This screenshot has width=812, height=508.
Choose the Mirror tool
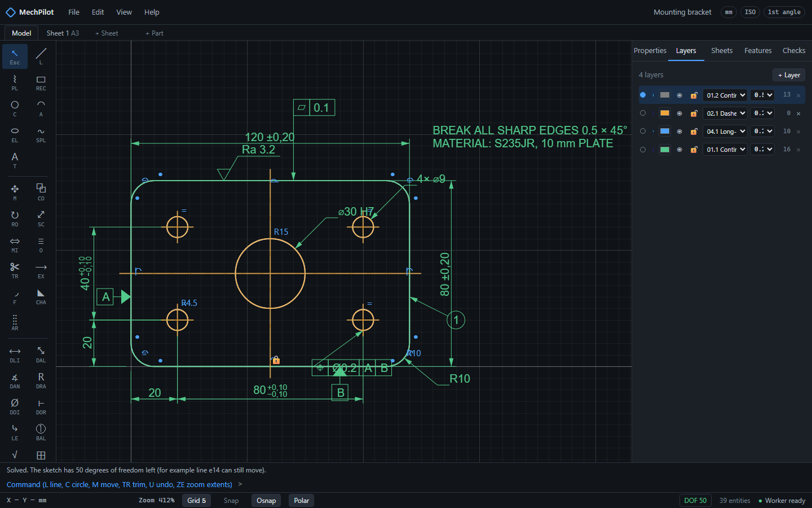click(15, 244)
